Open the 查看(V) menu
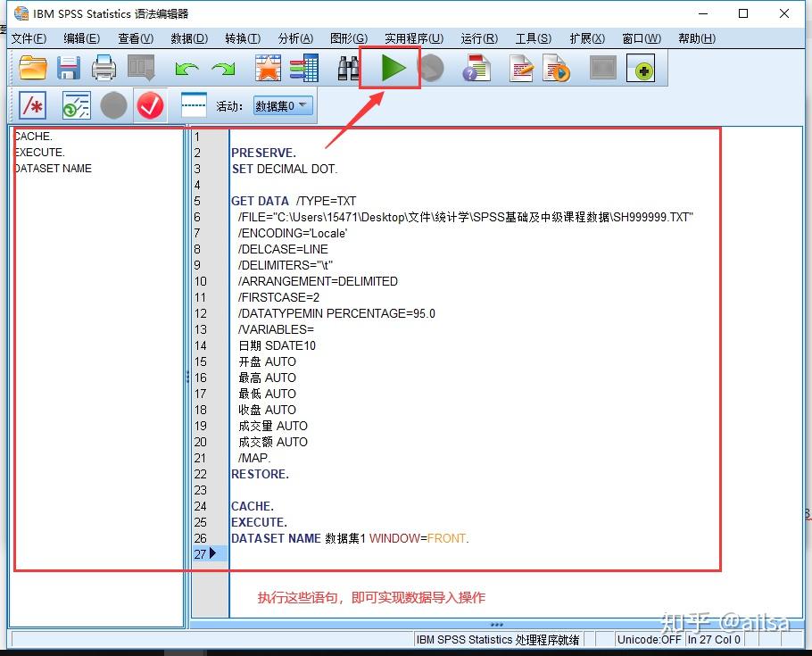The height and width of the screenshot is (656, 812). pyautogui.click(x=136, y=38)
